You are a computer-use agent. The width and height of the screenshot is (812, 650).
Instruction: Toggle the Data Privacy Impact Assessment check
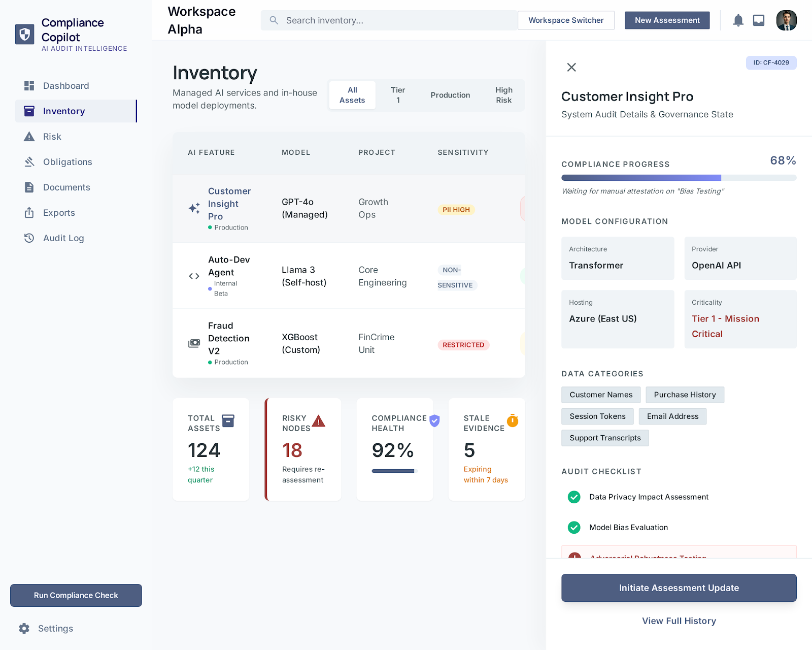tap(574, 497)
